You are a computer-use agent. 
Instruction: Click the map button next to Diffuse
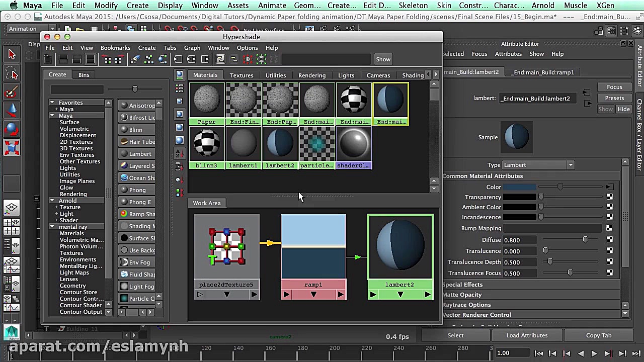click(x=610, y=240)
